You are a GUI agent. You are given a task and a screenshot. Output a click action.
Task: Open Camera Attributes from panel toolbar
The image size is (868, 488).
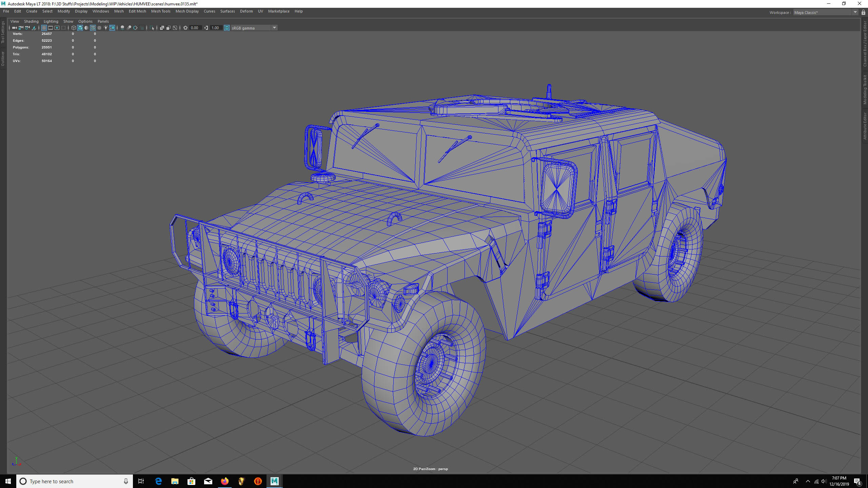[x=27, y=28]
